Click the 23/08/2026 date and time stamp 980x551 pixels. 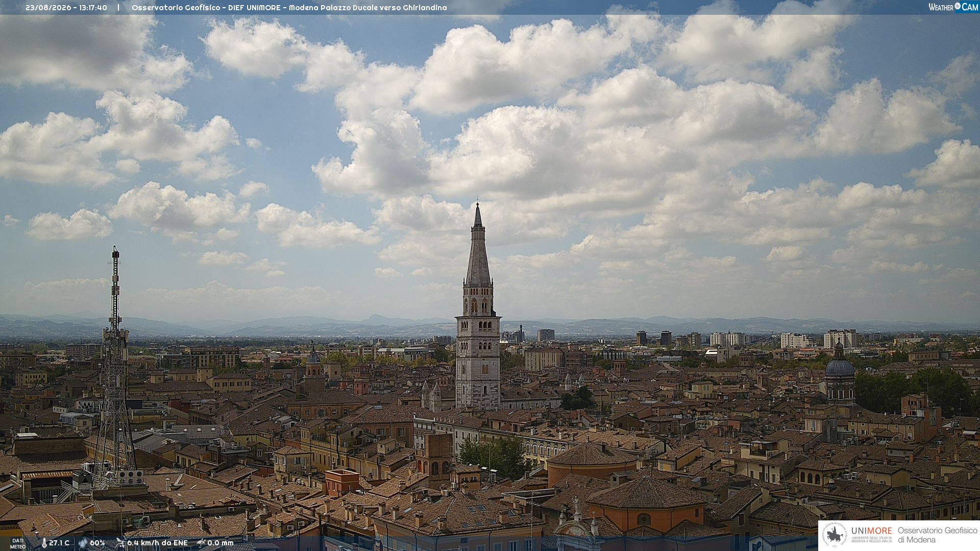pyautogui.click(x=66, y=8)
